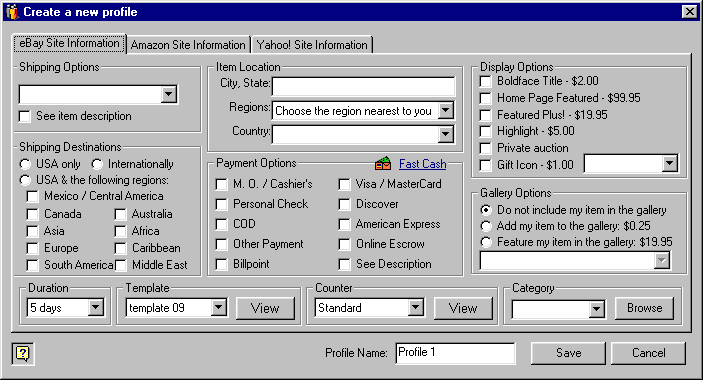This screenshot has height=380, width=703.
Task: Tick the COD payment checkbox
Action: 221,224
